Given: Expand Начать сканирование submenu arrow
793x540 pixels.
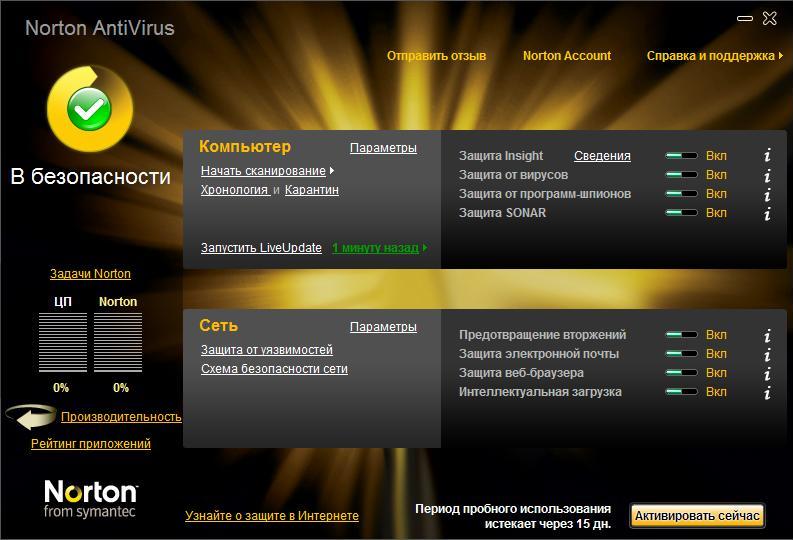Looking at the screenshot, I should pyautogui.click(x=332, y=171).
